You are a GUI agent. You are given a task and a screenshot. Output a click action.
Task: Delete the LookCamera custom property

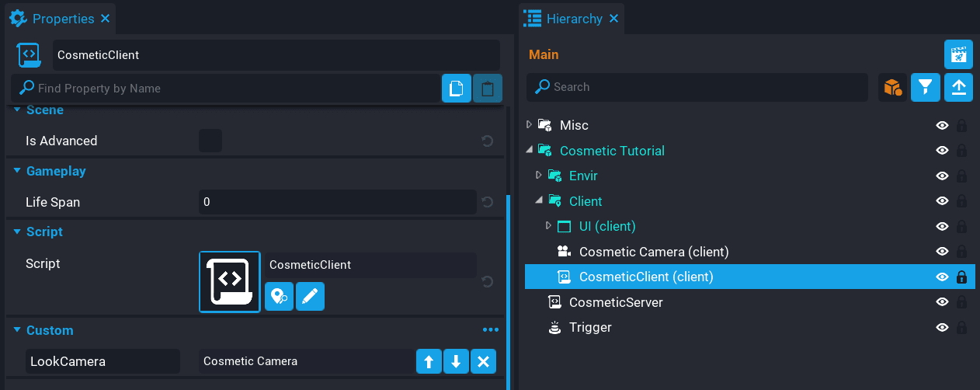tap(483, 361)
